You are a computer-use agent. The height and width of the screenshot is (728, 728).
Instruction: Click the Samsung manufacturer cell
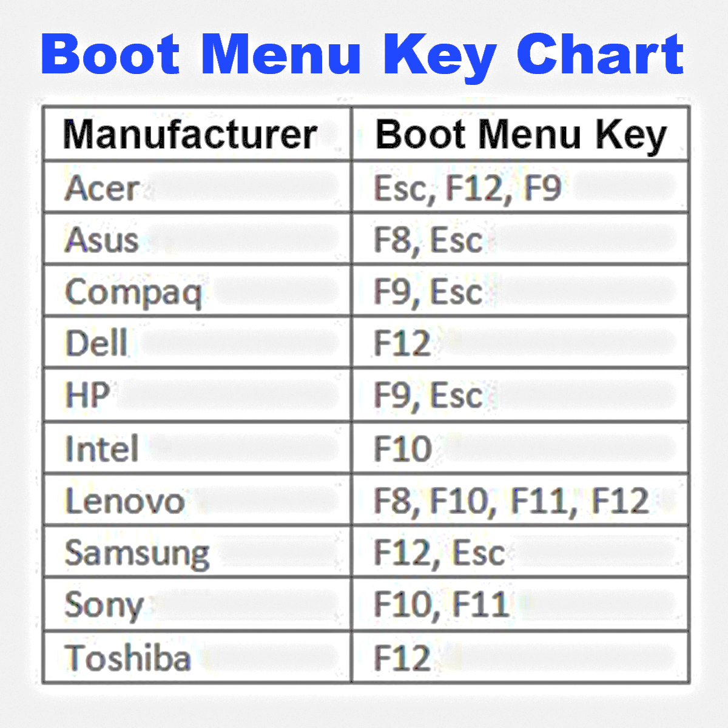[x=197, y=552]
